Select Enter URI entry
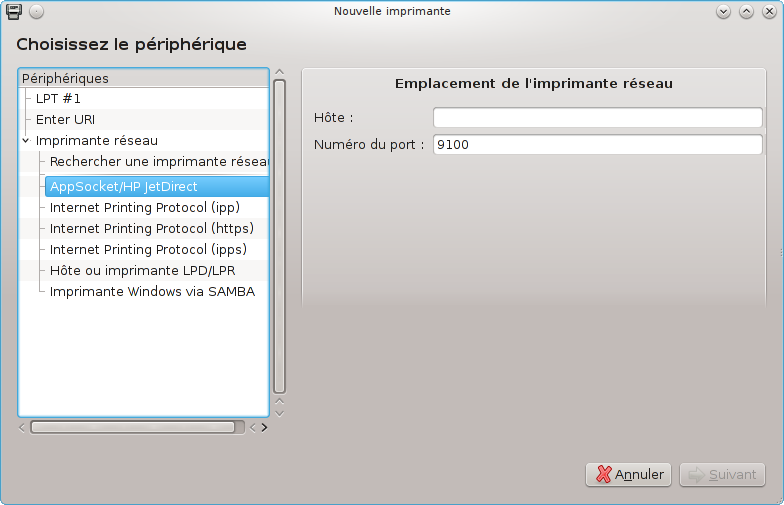 pyautogui.click(x=65, y=120)
